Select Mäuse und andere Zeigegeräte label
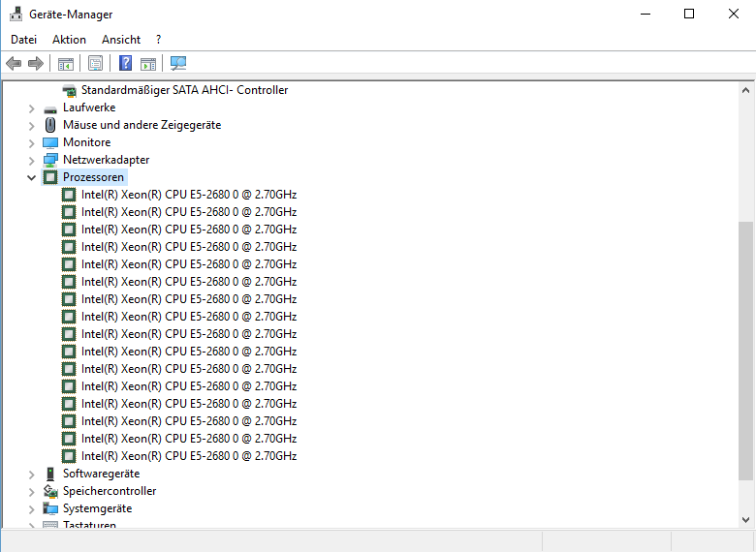756x552 pixels. tap(142, 125)
